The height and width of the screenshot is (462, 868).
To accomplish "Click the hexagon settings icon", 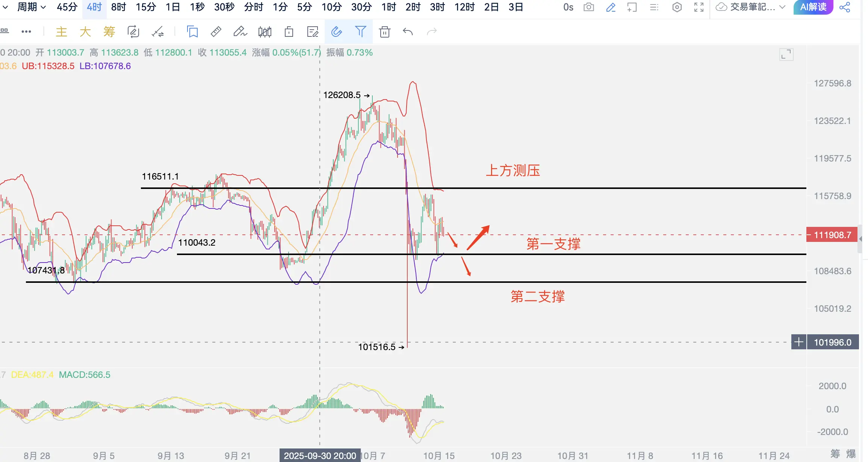I will (x=677, y=7).
